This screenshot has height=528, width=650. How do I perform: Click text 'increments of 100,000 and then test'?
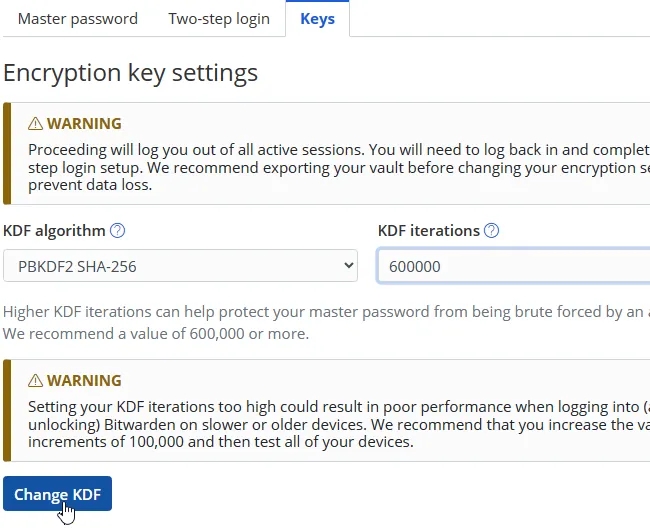pos(156,442)
